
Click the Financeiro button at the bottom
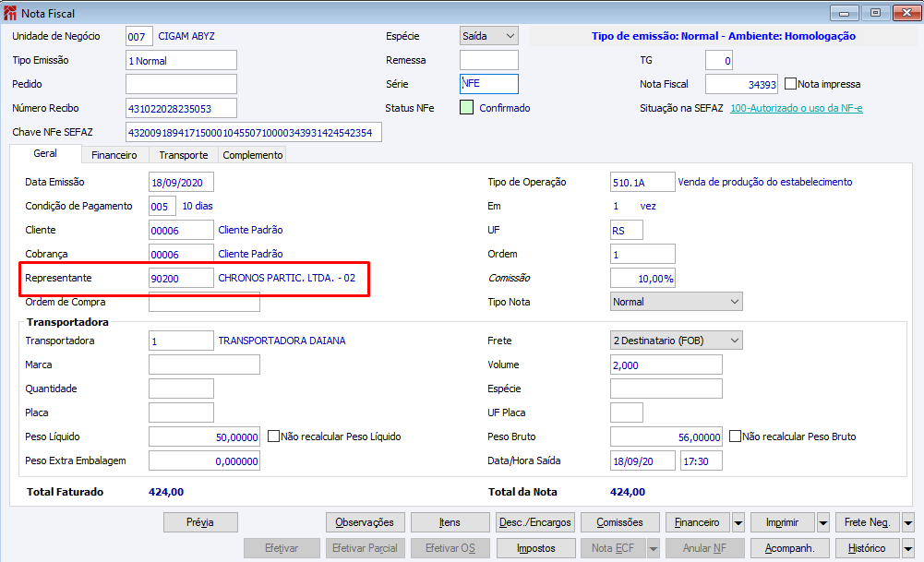[x=697, y=522]
